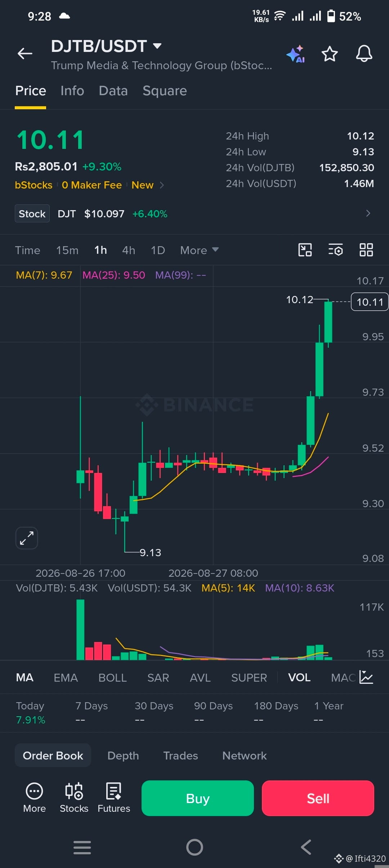Add DJTB/USDT to favorites star
The height and width of the screenshot is (868, 389).
330,54
